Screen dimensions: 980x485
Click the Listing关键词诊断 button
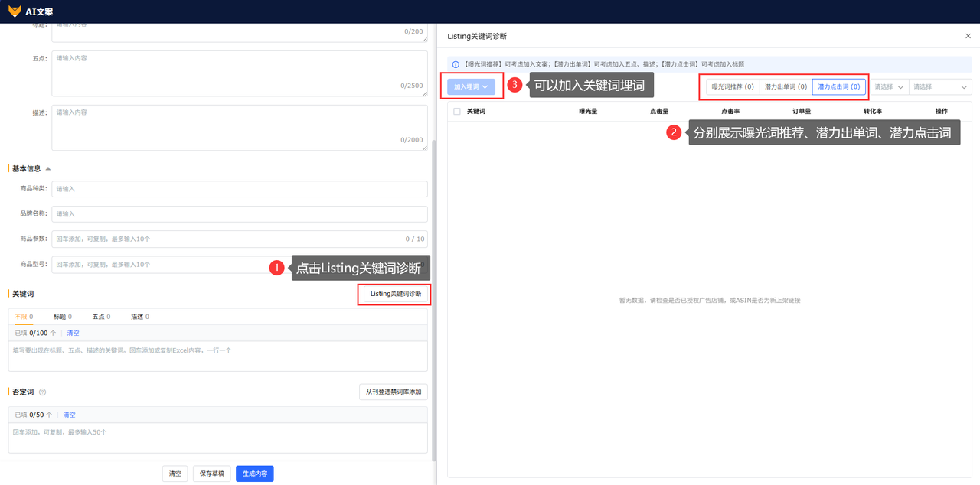tap(395, 294)
